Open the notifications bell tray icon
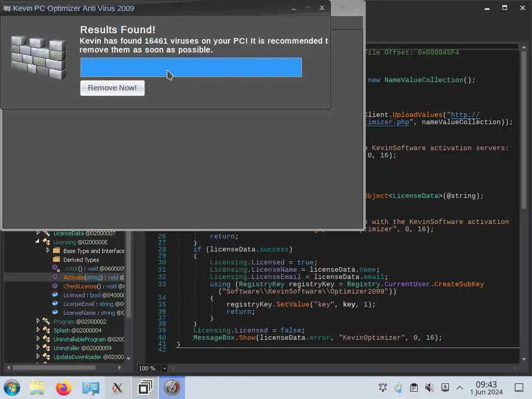This screenshot has width=532, height=399. click(383, 387)
